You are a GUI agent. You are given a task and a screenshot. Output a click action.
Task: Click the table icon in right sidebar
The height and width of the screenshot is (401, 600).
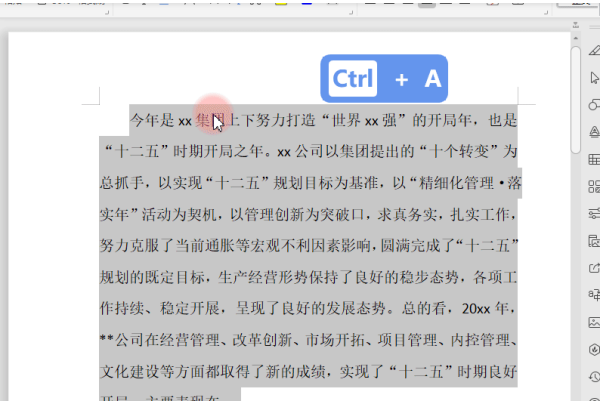[x=595, y=159]
